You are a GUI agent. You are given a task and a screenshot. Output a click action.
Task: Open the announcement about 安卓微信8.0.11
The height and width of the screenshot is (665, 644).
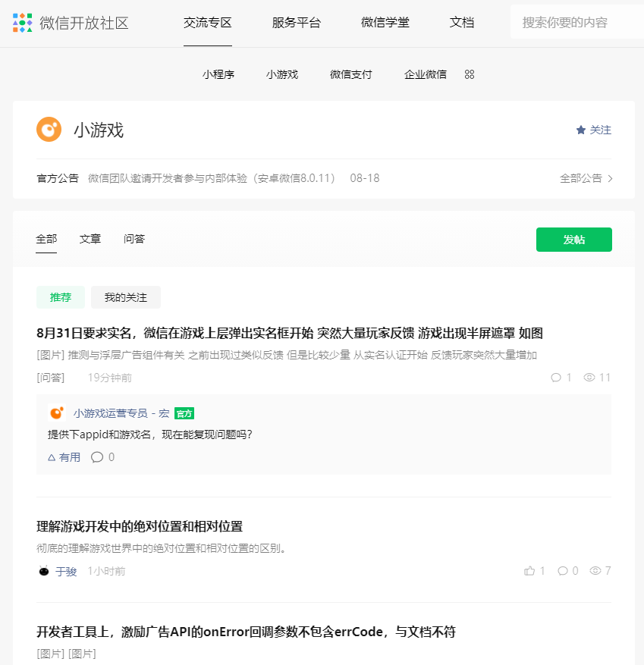pyautogui.click(x=212, y=178)
